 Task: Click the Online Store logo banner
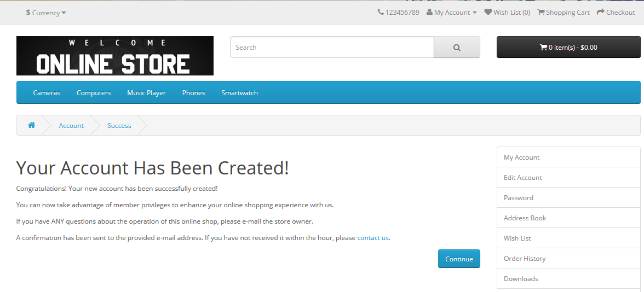[115, 56]
